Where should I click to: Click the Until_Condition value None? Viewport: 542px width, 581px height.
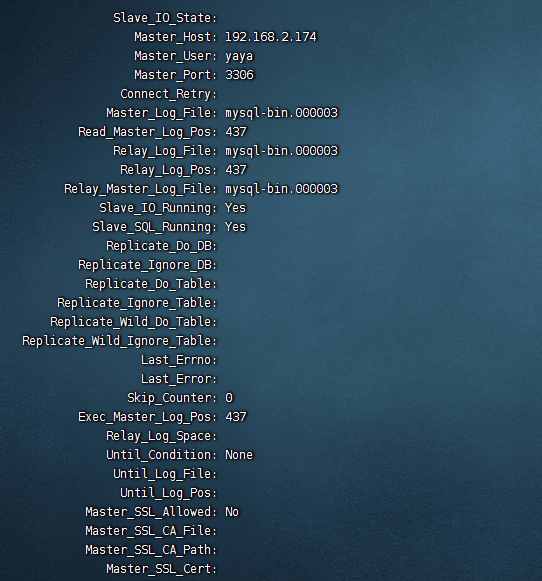point(239,455)
